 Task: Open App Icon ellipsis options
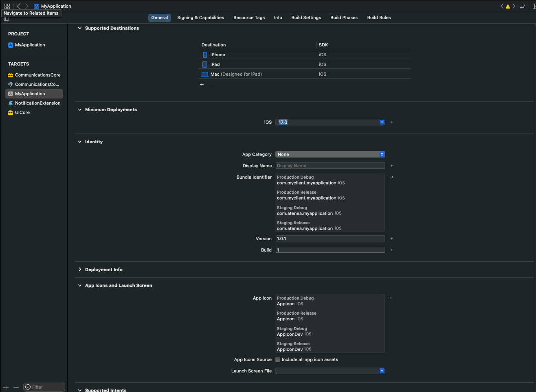[x=392, y=298]
